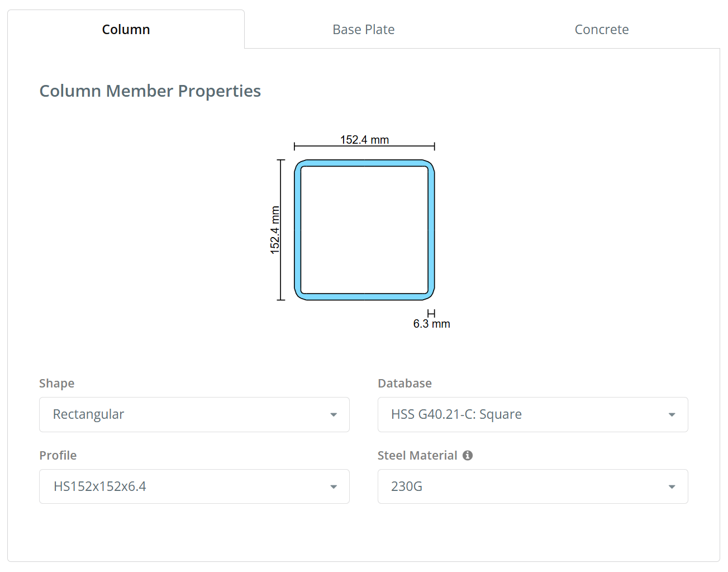Click the HS152x152x6.4 profile value
This screenshot has width=728, height=572.
99,486
